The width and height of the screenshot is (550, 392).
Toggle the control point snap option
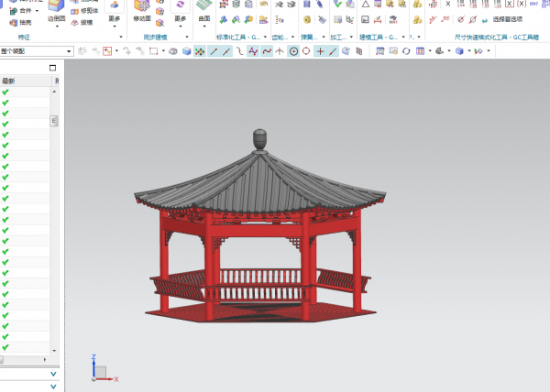click(240, 51)
